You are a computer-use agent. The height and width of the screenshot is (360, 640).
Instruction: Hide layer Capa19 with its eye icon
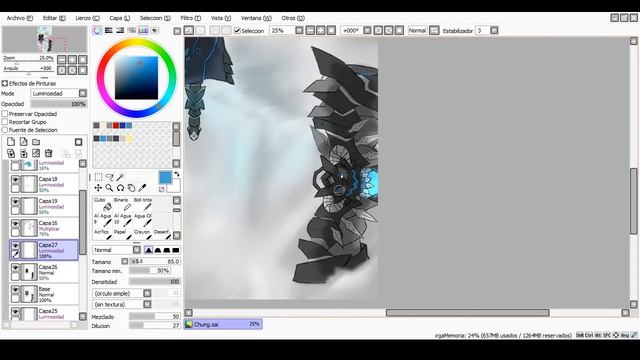(15, 202)
